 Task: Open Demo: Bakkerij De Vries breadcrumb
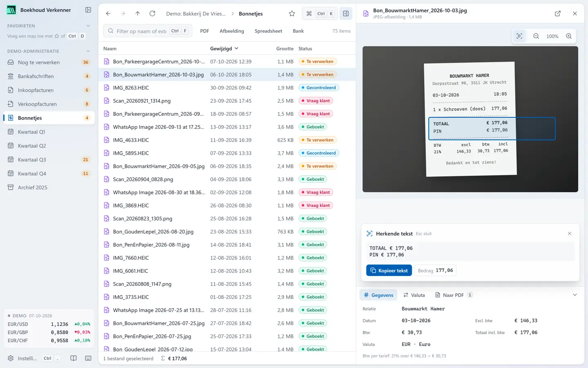tap(196, 13)
